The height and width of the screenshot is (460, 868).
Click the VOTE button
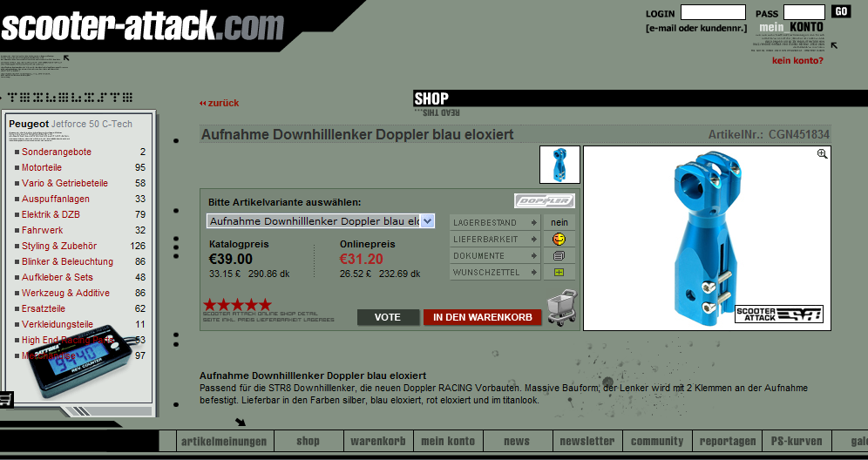[x=388, y=317]
